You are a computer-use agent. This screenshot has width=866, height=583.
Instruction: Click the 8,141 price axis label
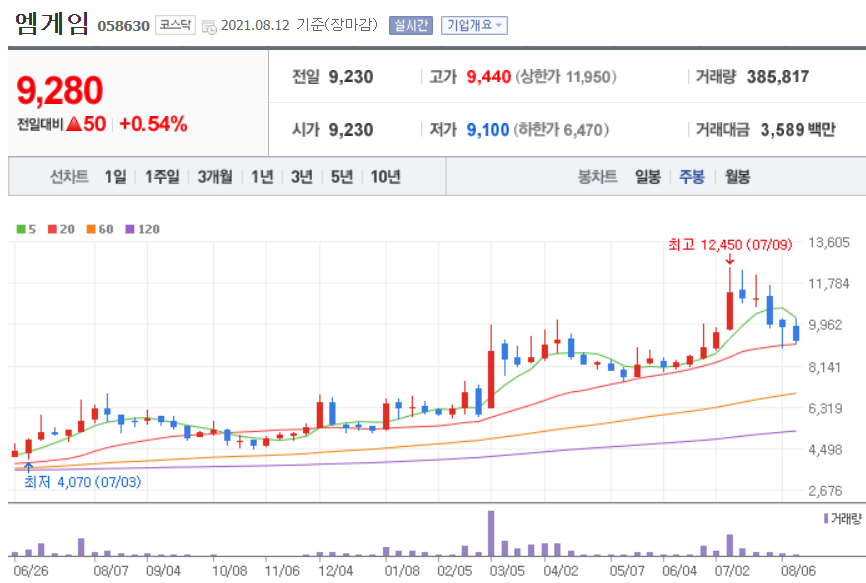(825, 367)
